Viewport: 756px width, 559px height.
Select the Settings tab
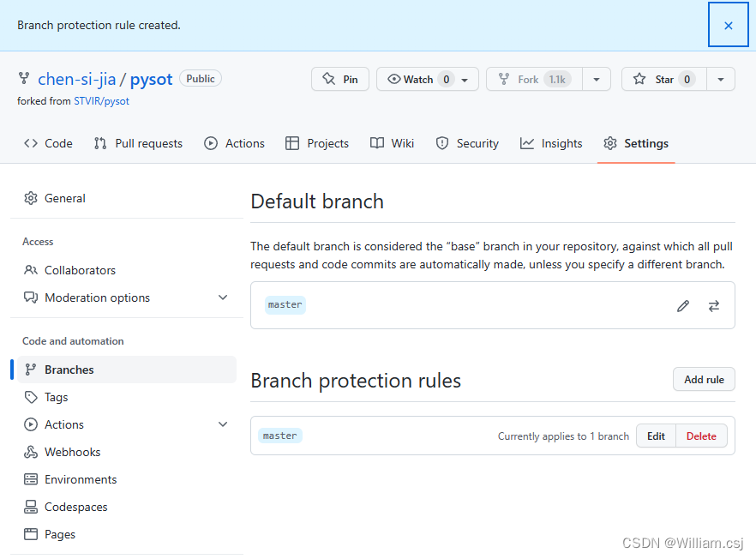[x=636, y=143]
